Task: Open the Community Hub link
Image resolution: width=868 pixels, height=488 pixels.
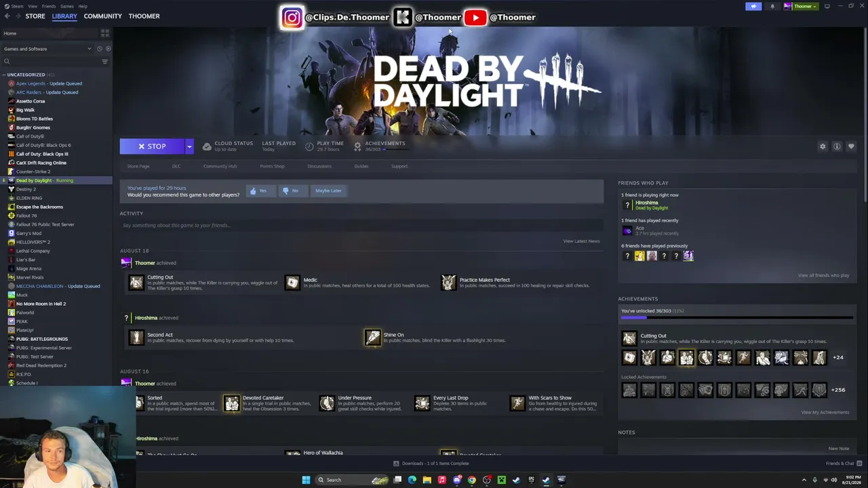Action: [220, 166]
